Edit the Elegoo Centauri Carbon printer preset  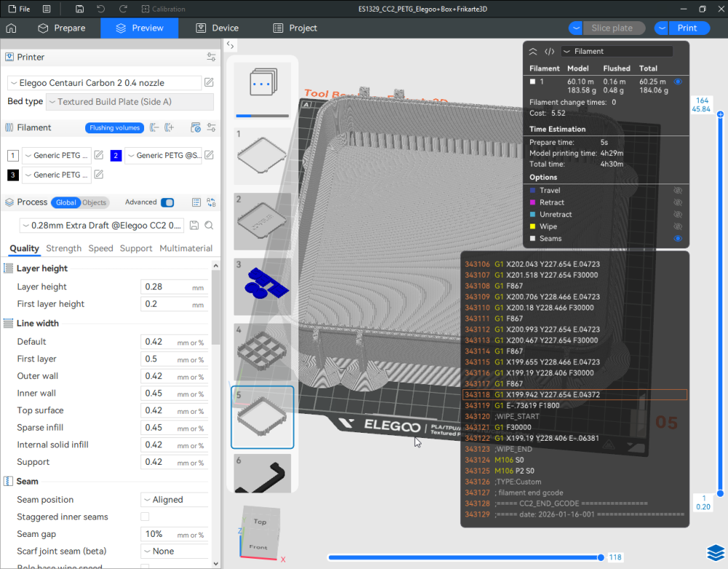209,82
